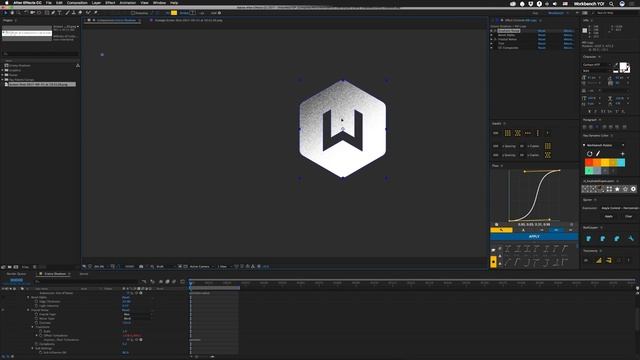Toggle stopwatch for Edge Thickness property
This screenshot has width=640, height=360.
tap(36, 302)
